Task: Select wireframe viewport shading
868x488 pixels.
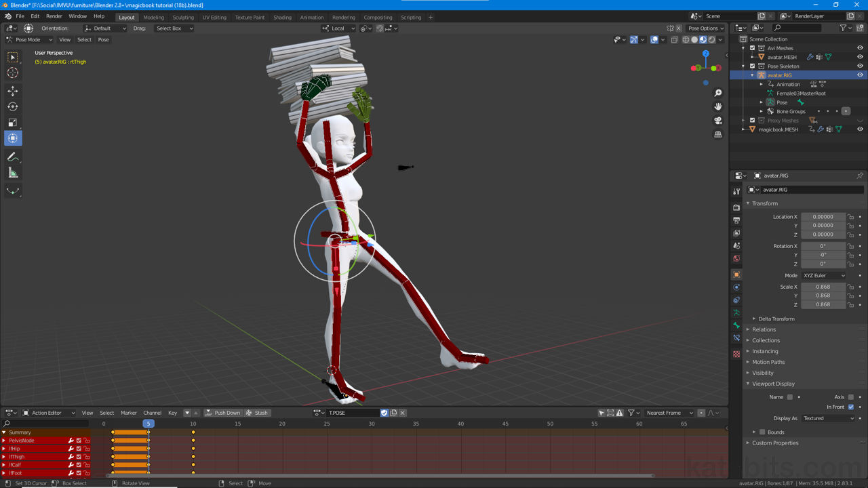Action: point(686,39)
